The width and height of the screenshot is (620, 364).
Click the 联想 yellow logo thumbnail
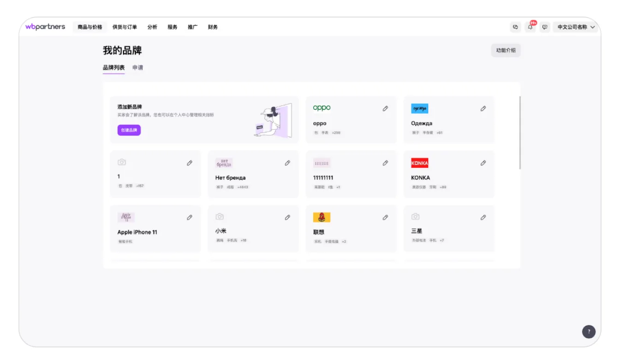pyautogui.click(x=322, y=217)
